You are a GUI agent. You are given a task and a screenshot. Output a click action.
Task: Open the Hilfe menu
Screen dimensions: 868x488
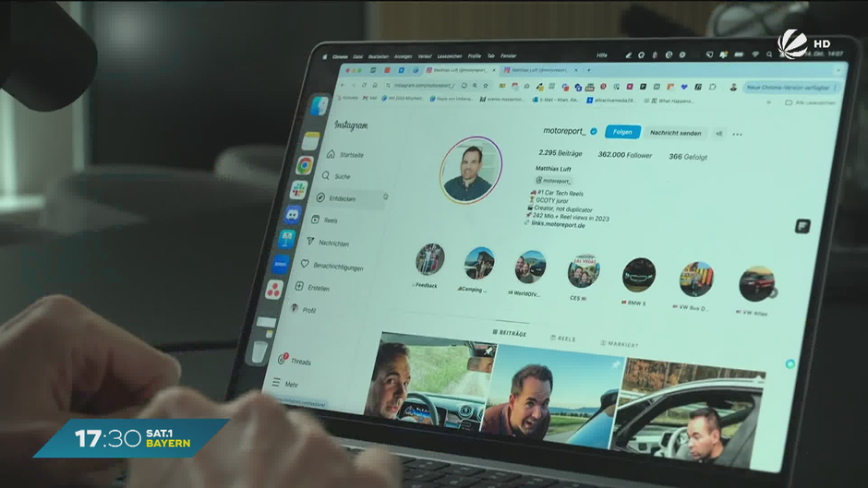pyautogui.click(x=602, y=55)
